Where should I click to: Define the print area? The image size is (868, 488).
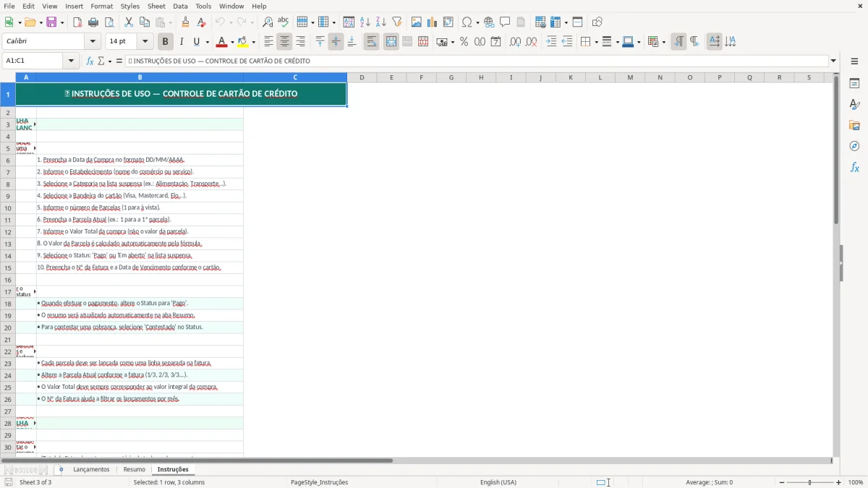click(x=540, y=22)
